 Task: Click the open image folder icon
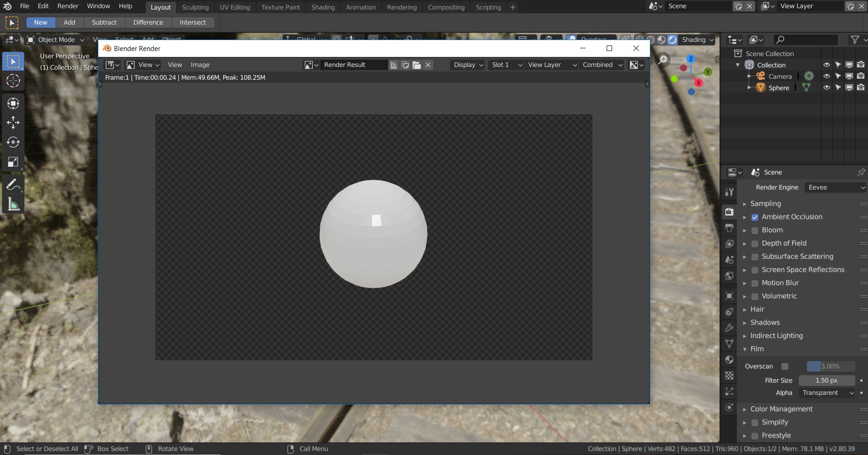click(417, 65)
